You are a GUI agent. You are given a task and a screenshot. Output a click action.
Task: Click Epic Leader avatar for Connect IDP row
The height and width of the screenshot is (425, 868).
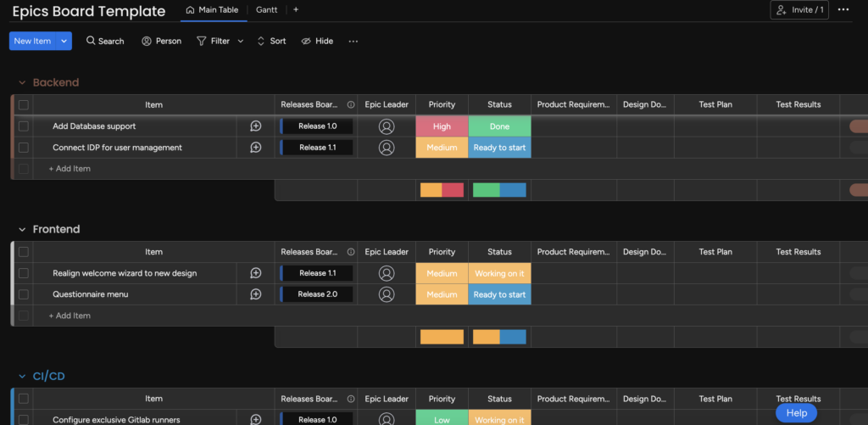click(x=387, y=148)
